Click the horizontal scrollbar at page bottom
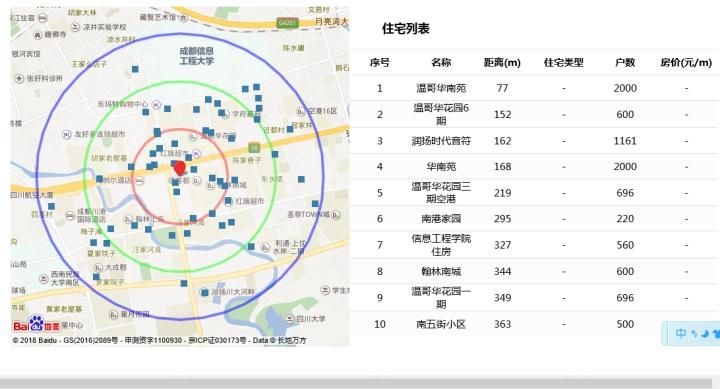Viewport: 720px width, 389px height. coord(356,383)
